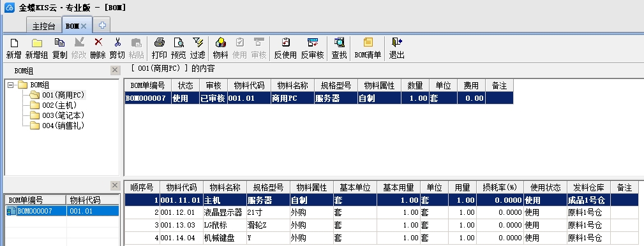Close the BOM组 tree panel
Image resolution: width=644 pixels, height=246 pixels.
tap(115, 71)
